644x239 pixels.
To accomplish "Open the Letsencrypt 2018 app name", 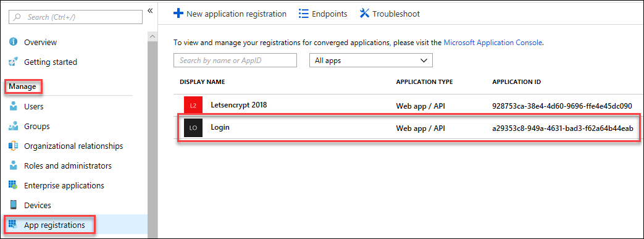I will [238, 105].
